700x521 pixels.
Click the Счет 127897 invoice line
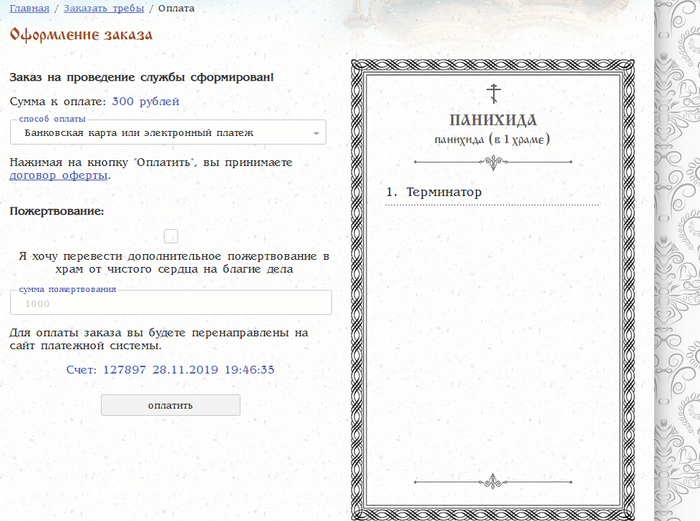click(x=170, y=369)
